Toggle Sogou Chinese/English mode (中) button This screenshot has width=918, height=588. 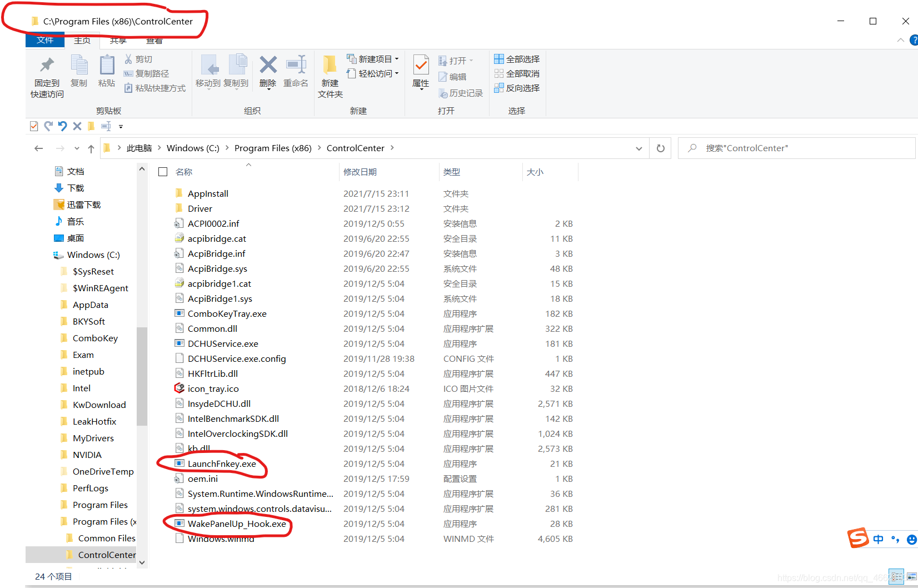pos(879,539)
